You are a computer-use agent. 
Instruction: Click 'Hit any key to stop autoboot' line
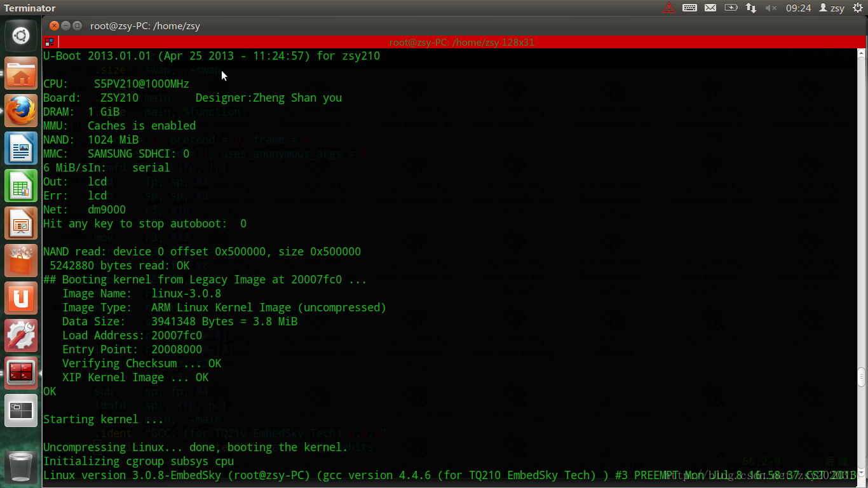145,224
